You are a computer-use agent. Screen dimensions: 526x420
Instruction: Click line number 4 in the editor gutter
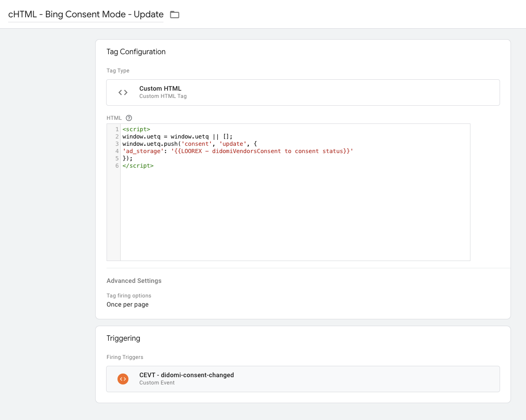click(117, 151)
